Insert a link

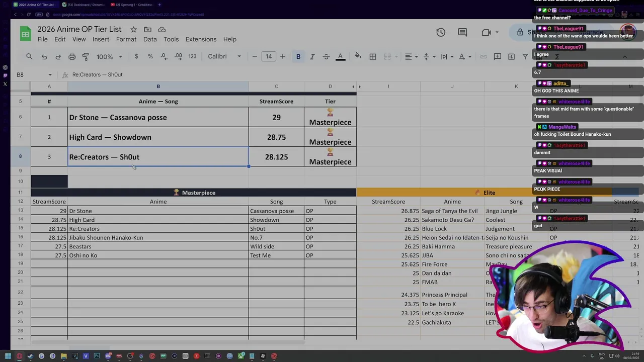(484, 57)
